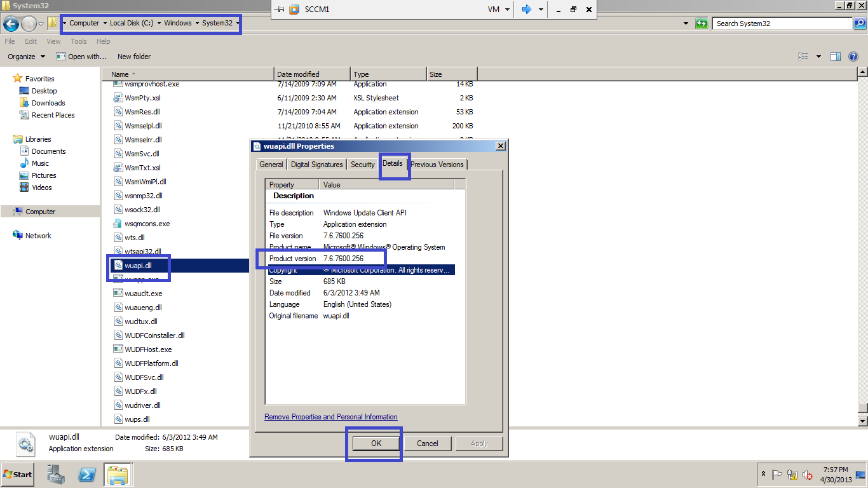Viewport: 868px width, 488px height.
Task: Click OK in wuapi.dll Properties
Action: coord(376,444)
